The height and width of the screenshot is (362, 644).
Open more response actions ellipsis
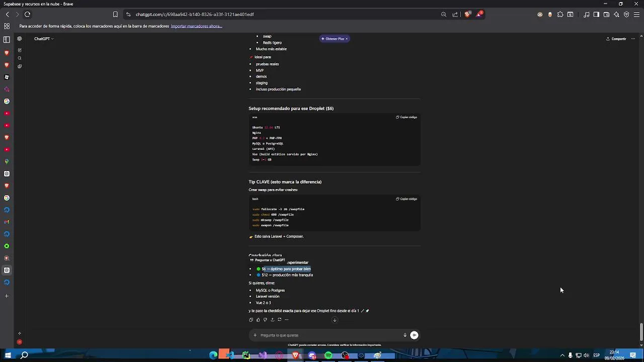286,320
